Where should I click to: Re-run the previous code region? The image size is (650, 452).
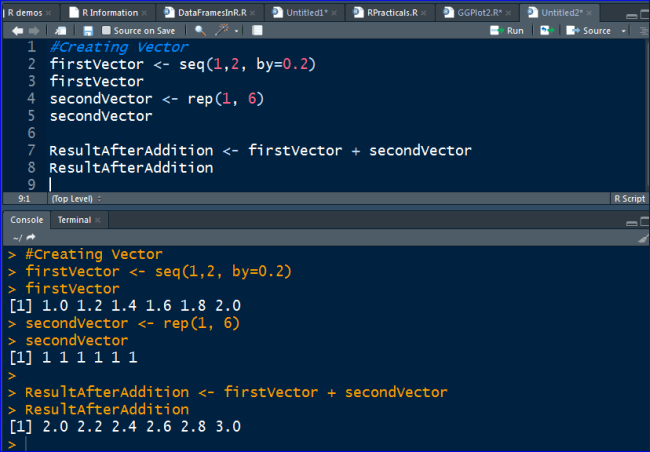click(547, 30)
